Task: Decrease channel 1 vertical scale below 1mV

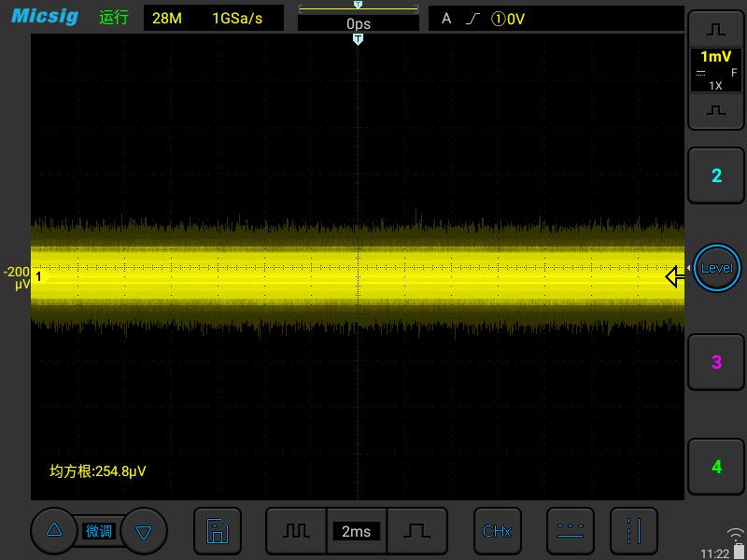Action: point(716,111)
